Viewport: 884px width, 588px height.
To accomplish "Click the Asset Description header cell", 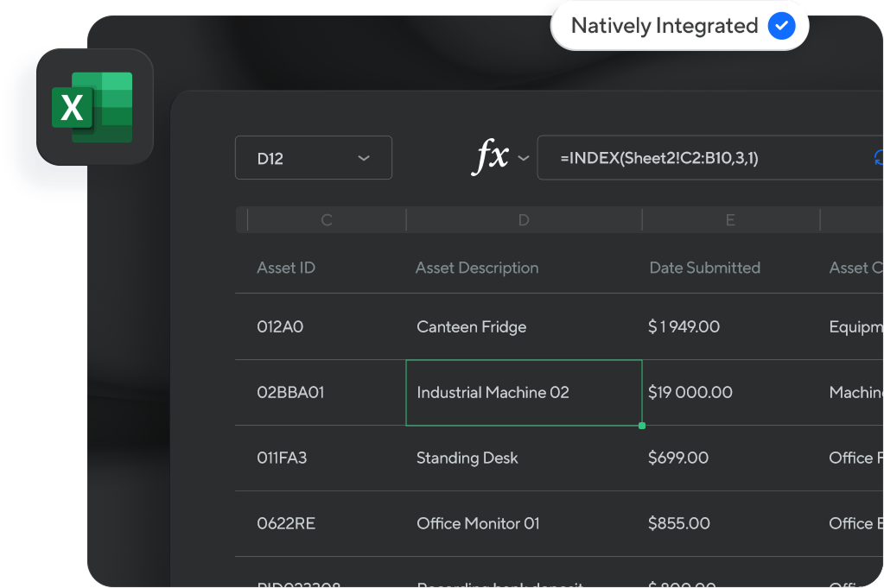I will click(x=477, y=268).
